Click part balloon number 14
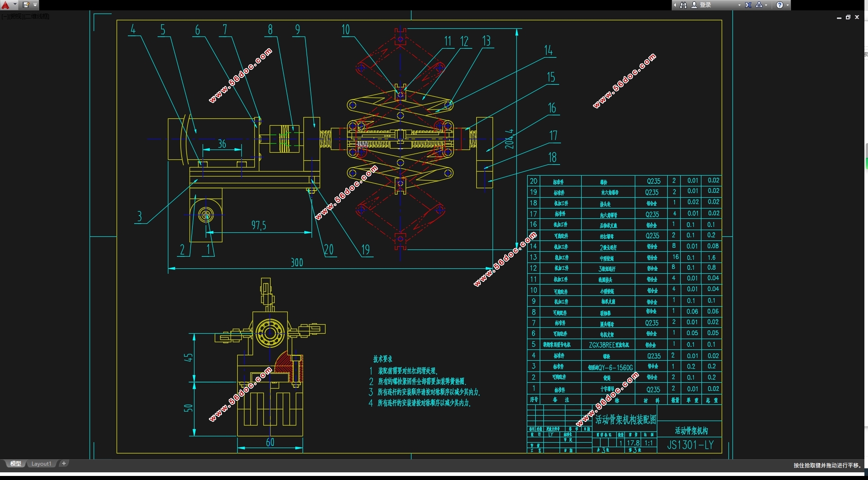868x480 pixels. tap(548, 50)
